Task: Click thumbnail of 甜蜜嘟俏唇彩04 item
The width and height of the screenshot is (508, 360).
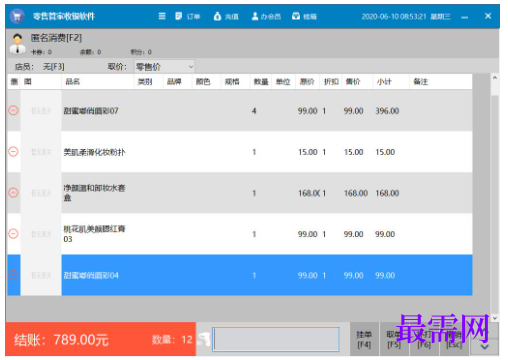Action: (41, 275)
